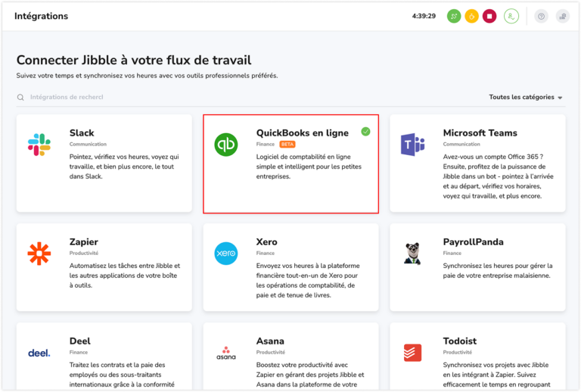Screen dimensions: 581x392
Task: Open the help question mark icon
Action: pyautogui.click(x=541, y=16)
